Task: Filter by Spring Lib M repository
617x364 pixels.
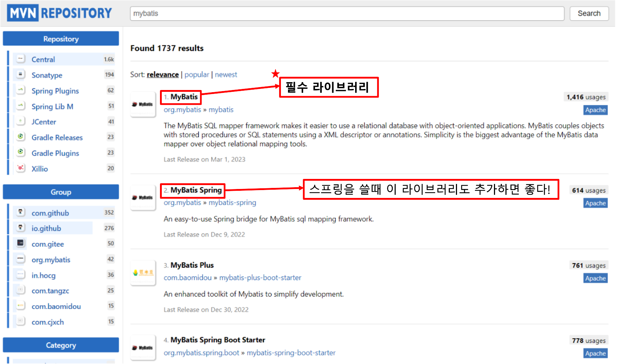Action: click(x=52, y=107)
